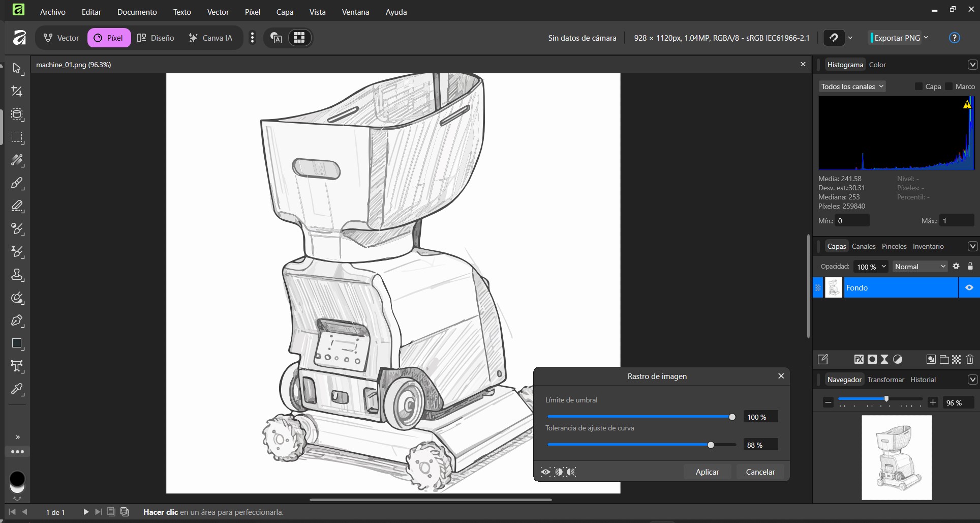980x523 pixels.
Task: Enable the Capa checkbox in Histograma
Action: (918, 86)
